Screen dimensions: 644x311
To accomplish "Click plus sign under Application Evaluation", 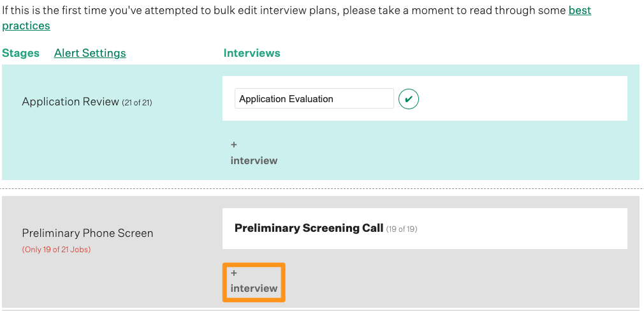I will [234, 145].
